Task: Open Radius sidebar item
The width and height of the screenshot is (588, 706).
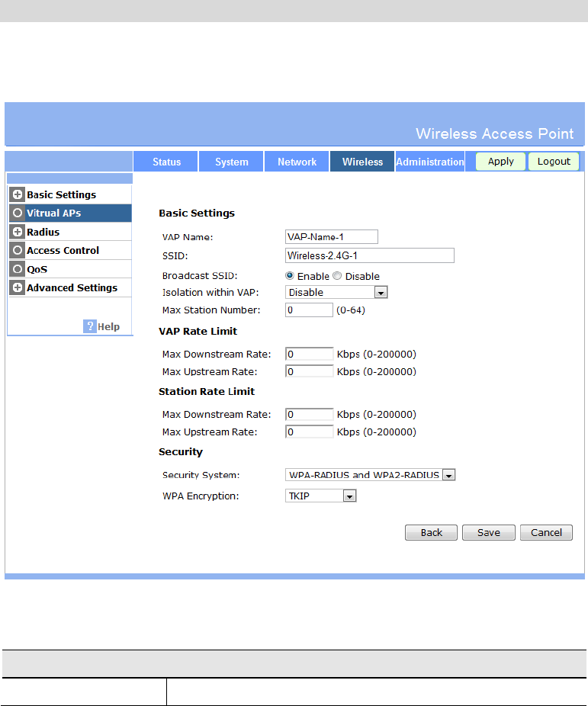Action: tap(70, 232)
